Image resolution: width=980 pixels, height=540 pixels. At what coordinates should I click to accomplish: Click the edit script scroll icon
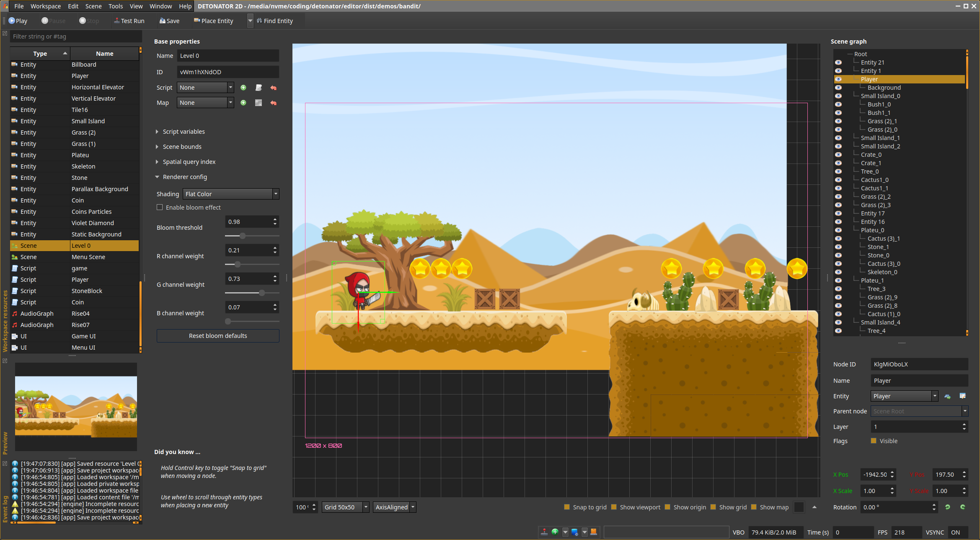click(259, 88)
